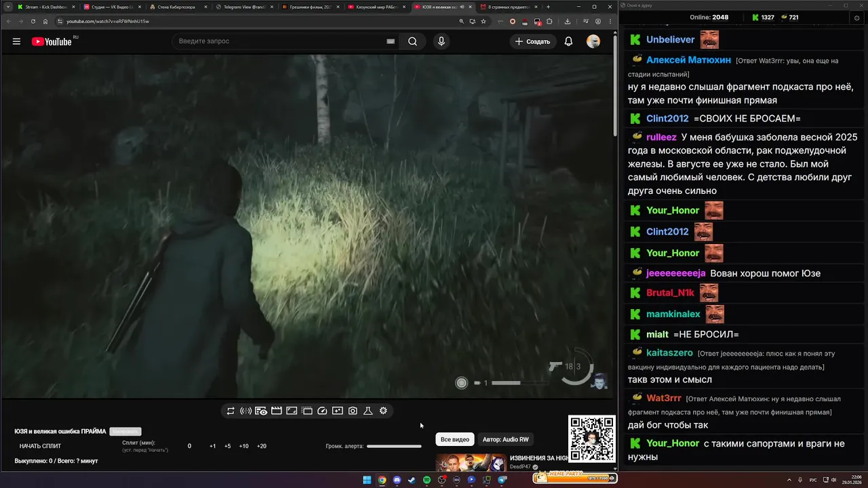
Task: Click НАЧАТЬ СПЛИТ button
Action: tap(40, 446)
